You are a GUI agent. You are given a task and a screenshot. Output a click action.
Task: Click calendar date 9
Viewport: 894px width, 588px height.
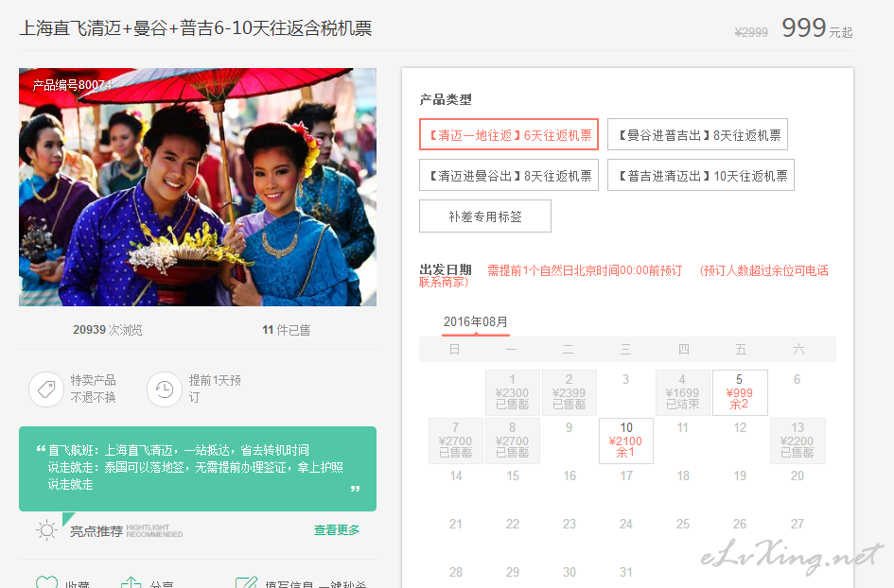[569, 427]
